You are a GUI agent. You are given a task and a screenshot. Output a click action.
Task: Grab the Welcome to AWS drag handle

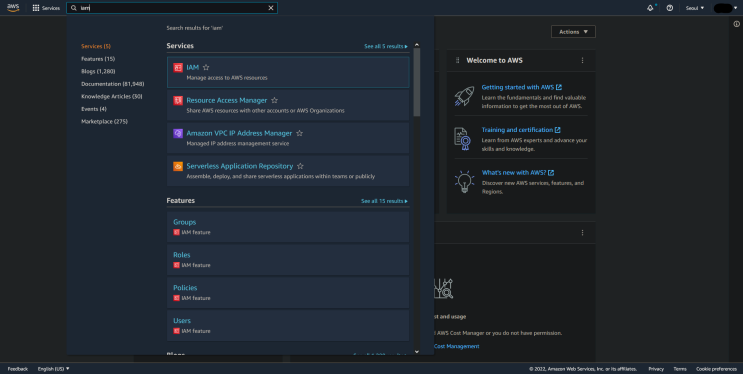[457, 61]
